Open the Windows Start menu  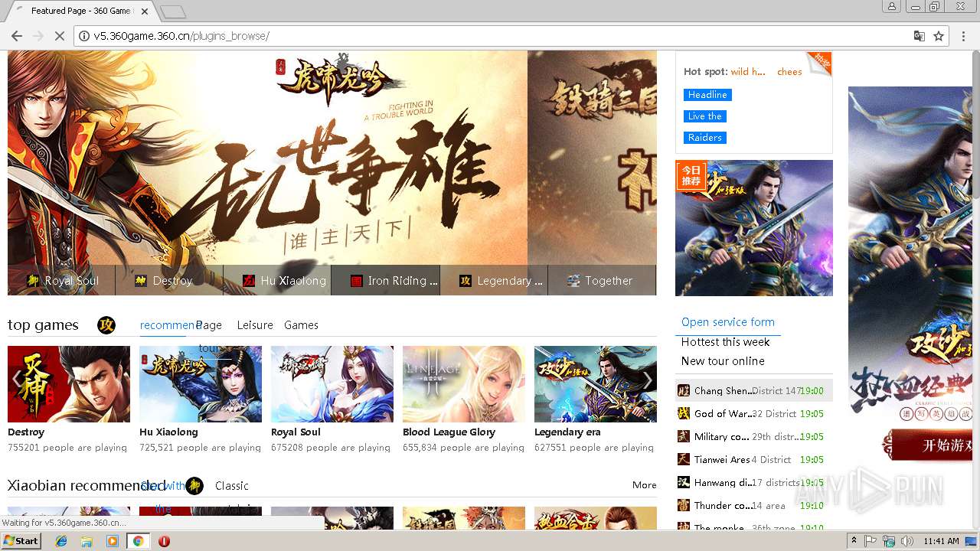pos(21,541)
